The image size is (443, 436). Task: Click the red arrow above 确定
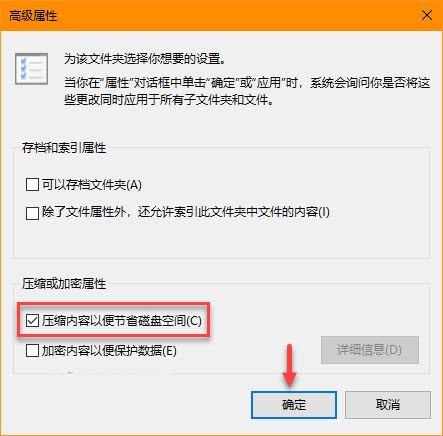point(289,366)
